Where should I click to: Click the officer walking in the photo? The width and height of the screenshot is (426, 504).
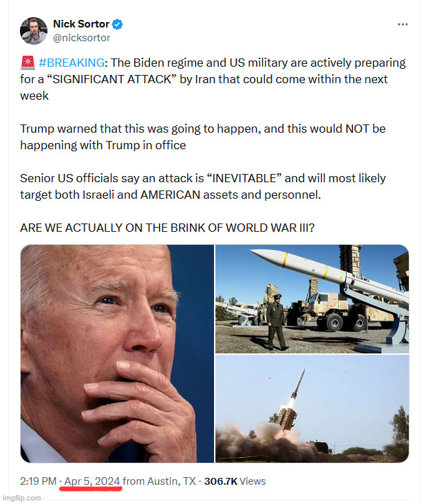[x=276, y=322]
